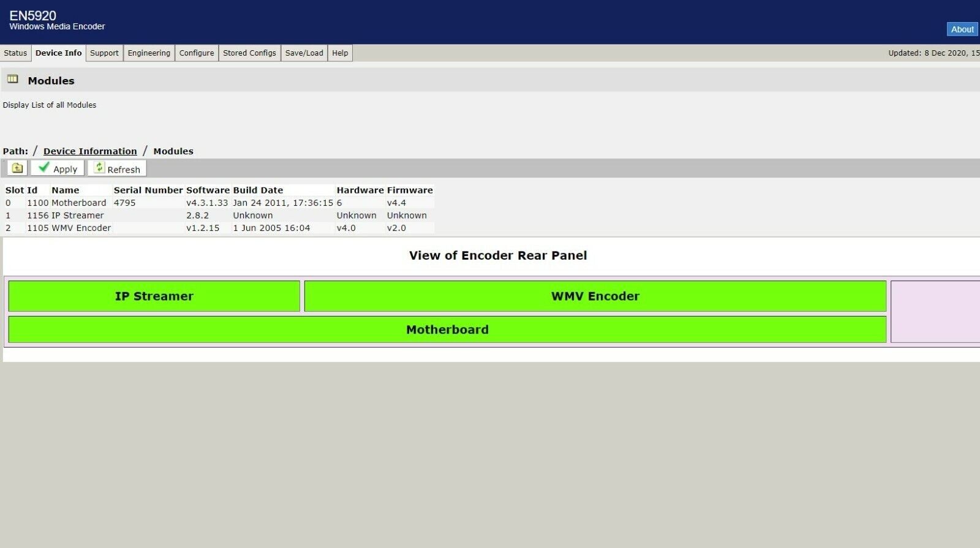Click the WMV Encoder rear panel block
This screenshot has height=548, width=980.
tap(595, 296)
